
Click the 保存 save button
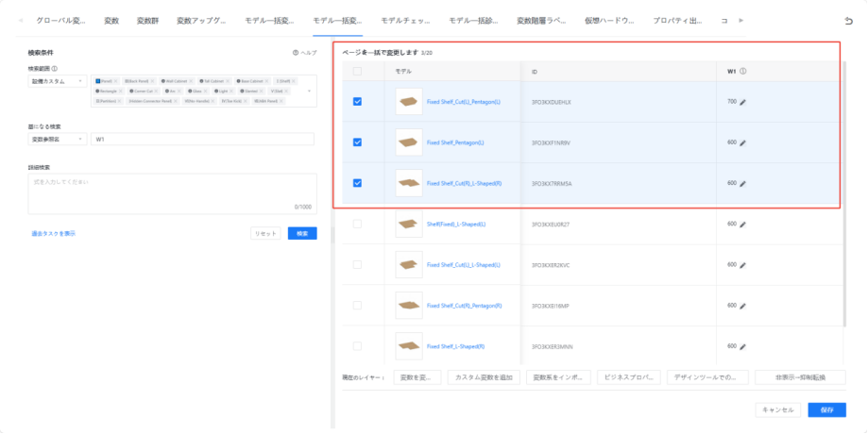(x=827, y=410)
